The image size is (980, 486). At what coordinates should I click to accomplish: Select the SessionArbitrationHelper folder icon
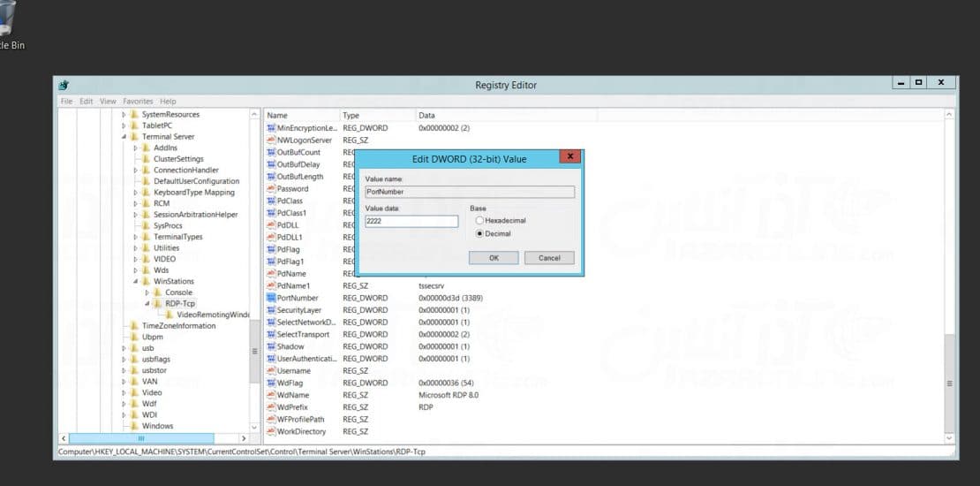coord(146,215)
